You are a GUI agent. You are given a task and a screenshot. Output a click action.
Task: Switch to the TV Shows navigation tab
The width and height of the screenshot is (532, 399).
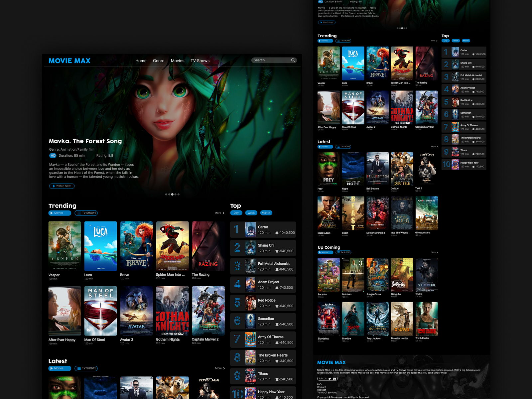click(200, 61)
